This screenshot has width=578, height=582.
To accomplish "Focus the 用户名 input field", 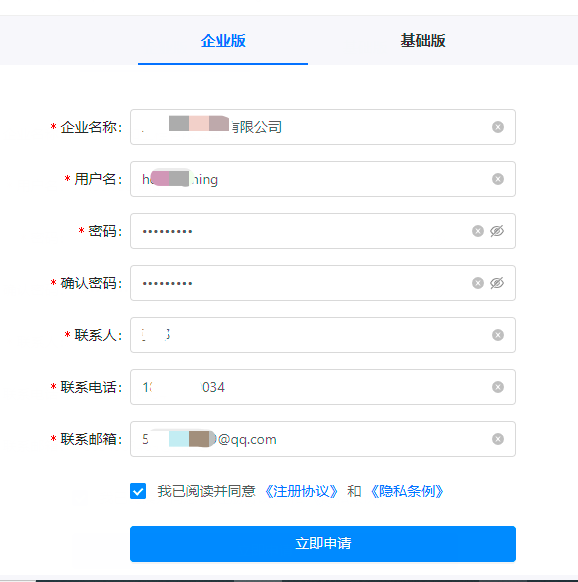I will [x=323, y=179].
